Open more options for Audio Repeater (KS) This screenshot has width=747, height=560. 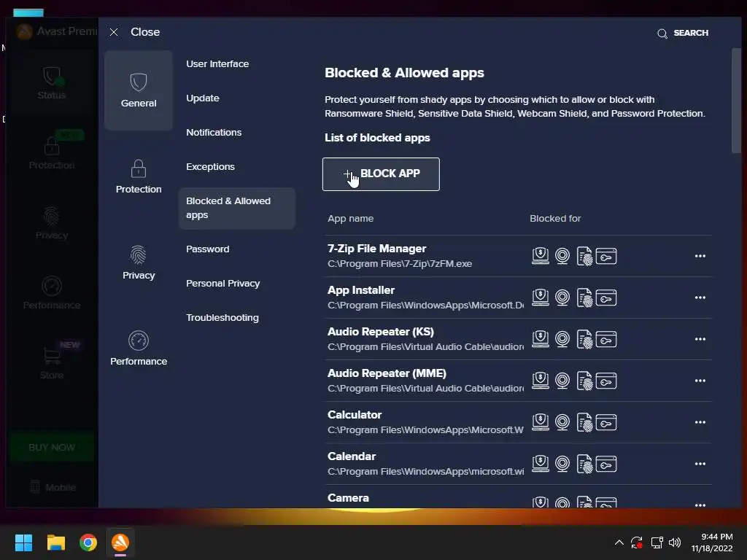(700, 338)
